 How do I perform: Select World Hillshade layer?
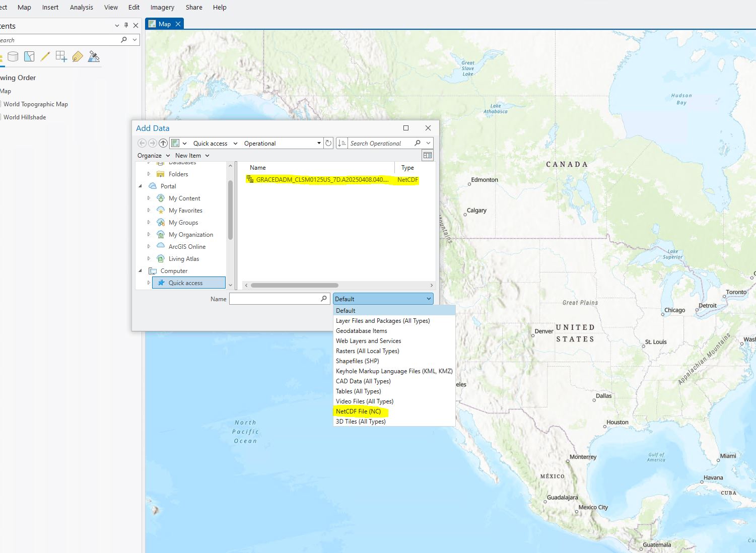[x=25, y=117]
